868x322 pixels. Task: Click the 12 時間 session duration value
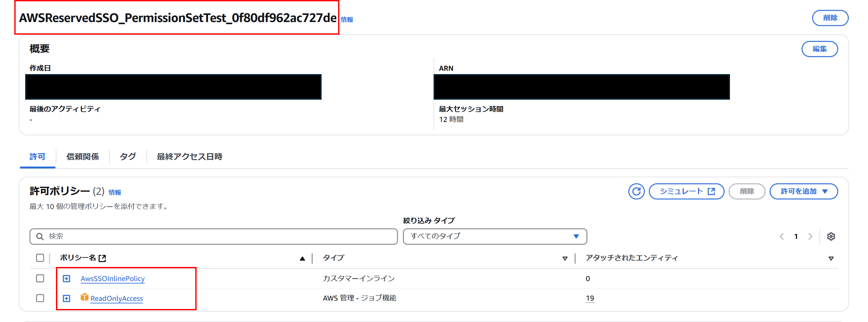pyautogui.click(x=451, y=119)
